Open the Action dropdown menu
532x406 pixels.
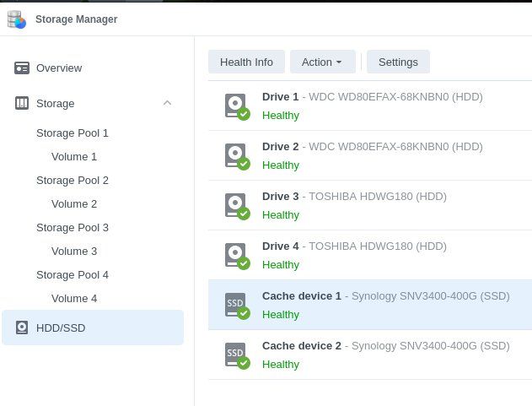323,62
